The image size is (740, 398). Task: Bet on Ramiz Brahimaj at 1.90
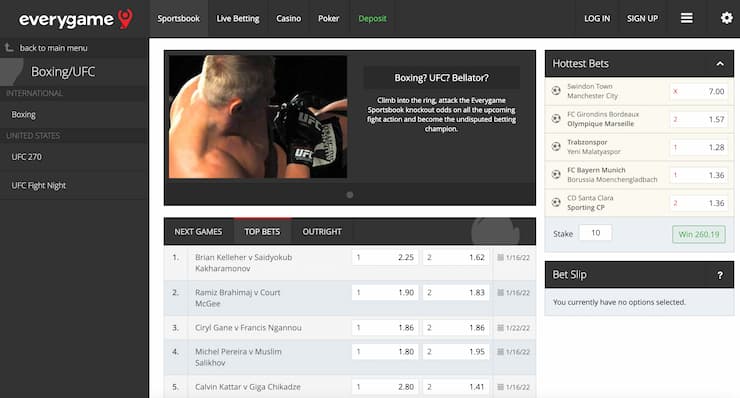[x=385, y=293]
